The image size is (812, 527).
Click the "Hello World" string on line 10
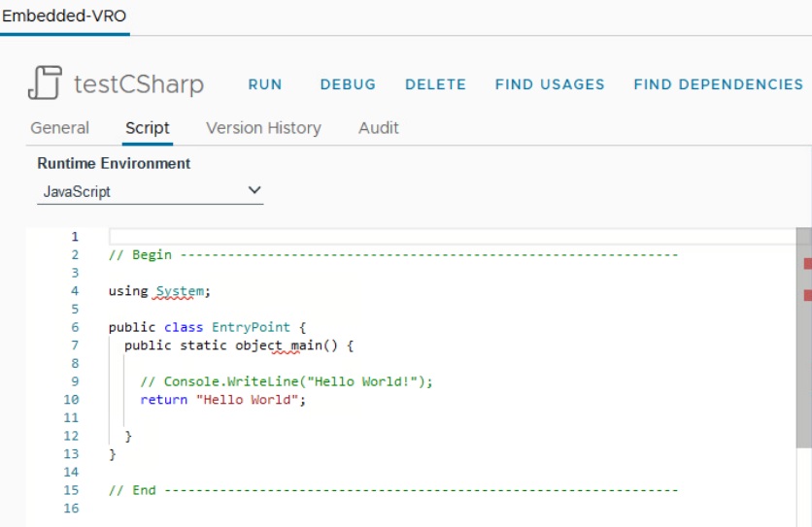pyautogui.click(x=247, y=400)
